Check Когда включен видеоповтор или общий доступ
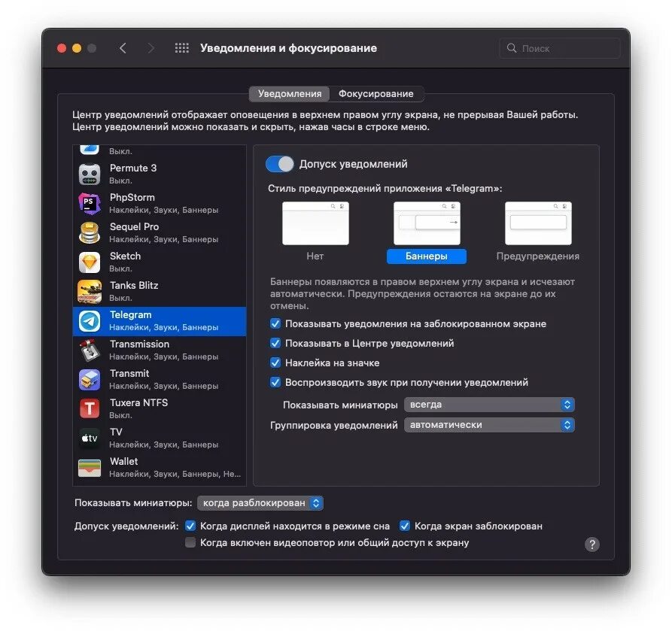Screen dimensions: 672x631 (x=190, y=542)
